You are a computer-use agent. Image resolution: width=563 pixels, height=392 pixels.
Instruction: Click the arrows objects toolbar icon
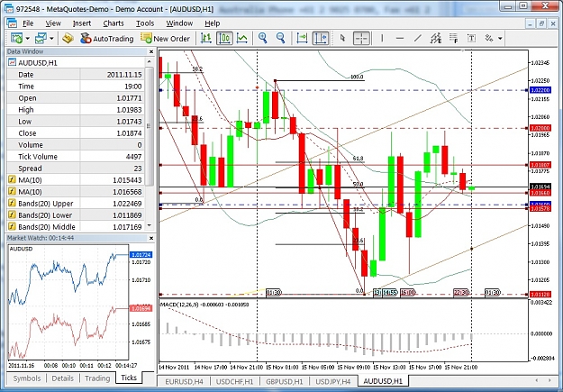pos(489,38)
